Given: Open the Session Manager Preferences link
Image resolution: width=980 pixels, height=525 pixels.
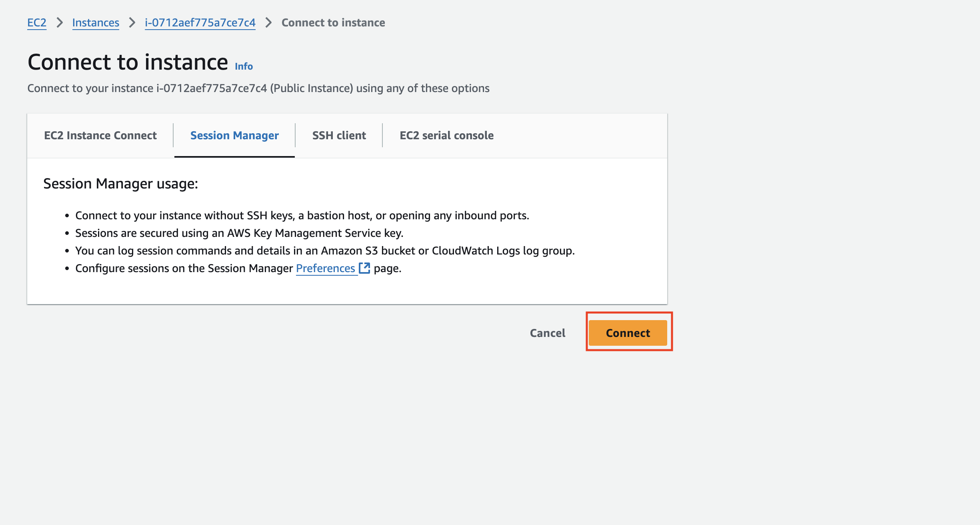Looking at the screenshot, I should [326, 269].
